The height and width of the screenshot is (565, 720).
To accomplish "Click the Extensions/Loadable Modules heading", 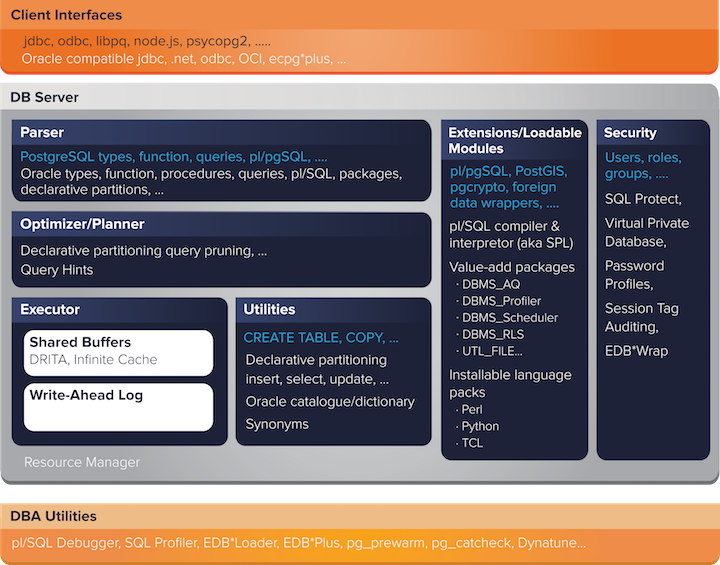I will [513, 140].
